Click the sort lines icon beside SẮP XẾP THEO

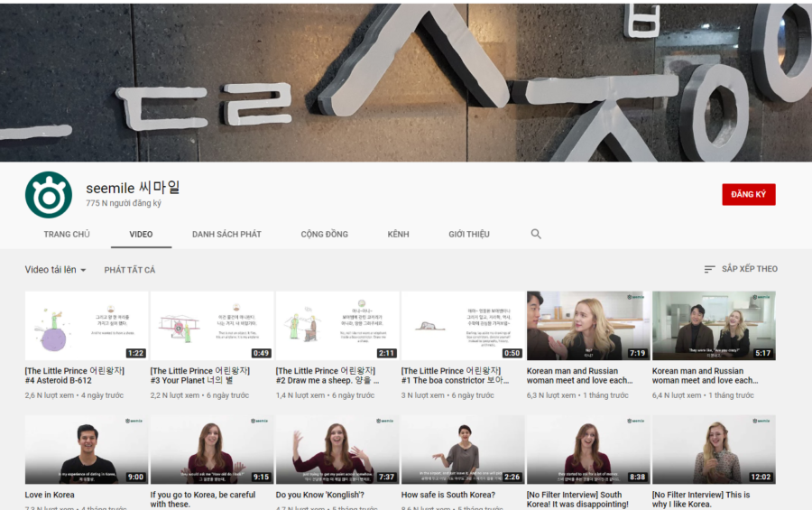point(709,269)
